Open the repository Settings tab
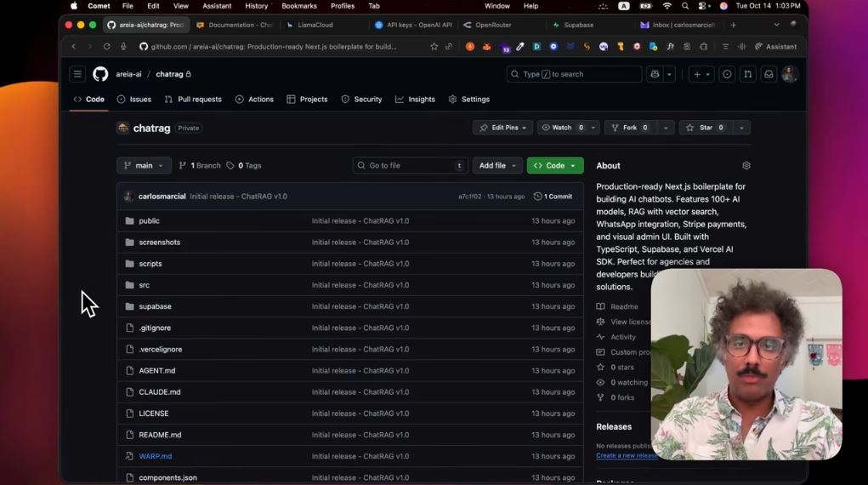Image resolution: width=868 pixels, height=485 pixels. (x=469, y=100)
